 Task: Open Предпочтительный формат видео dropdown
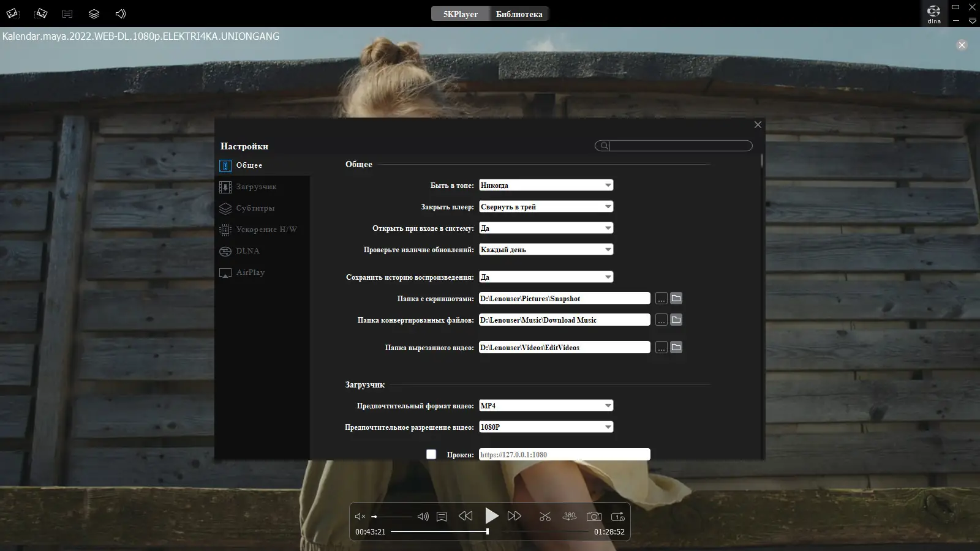point(546,406)
